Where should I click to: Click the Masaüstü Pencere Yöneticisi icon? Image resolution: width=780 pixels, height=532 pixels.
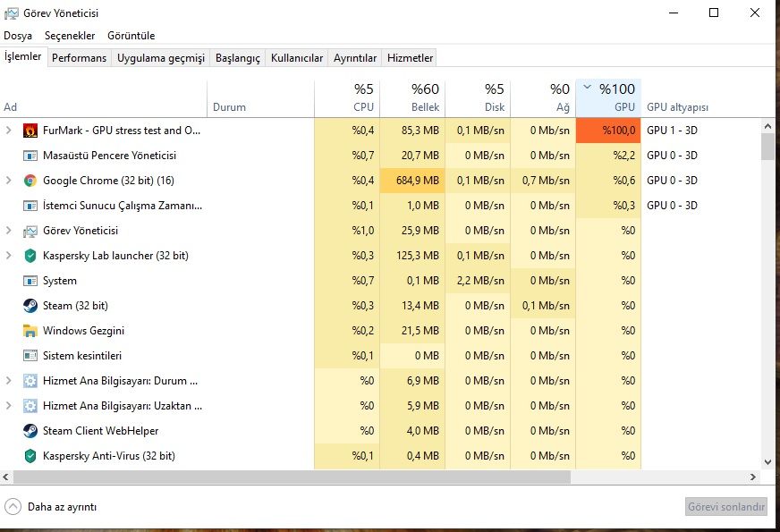pyautogui.click(x=30, y=156)
